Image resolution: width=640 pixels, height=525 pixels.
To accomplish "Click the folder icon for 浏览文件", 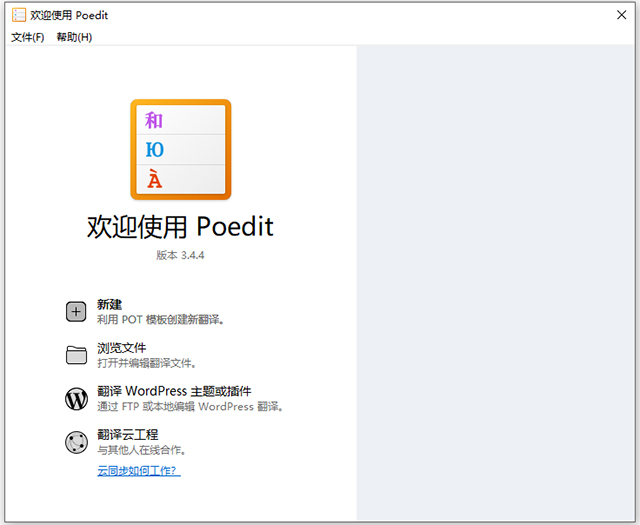I will click(76, 355).
